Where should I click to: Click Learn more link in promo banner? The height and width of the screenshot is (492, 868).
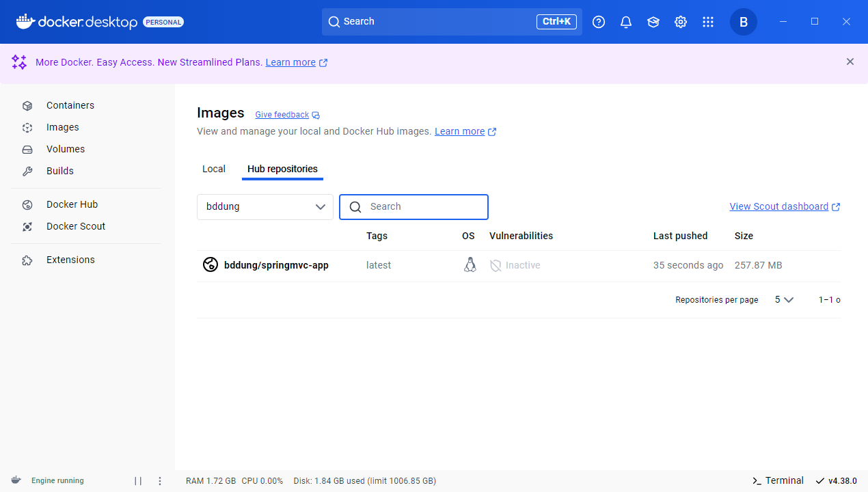[297, 62]
